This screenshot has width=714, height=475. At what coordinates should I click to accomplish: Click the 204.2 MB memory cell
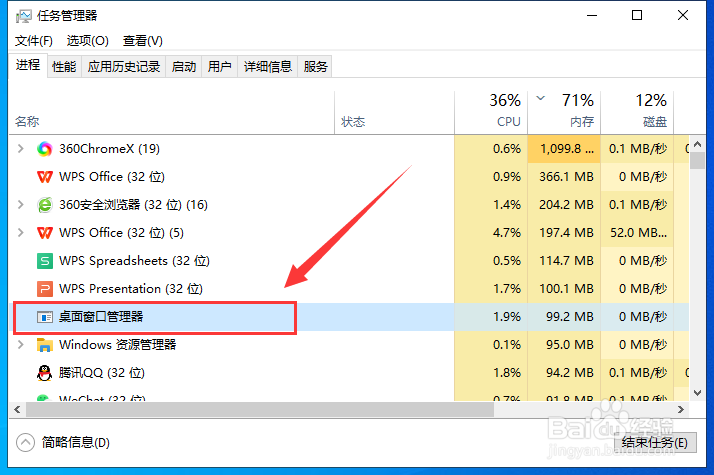click(x=564, y=205)
